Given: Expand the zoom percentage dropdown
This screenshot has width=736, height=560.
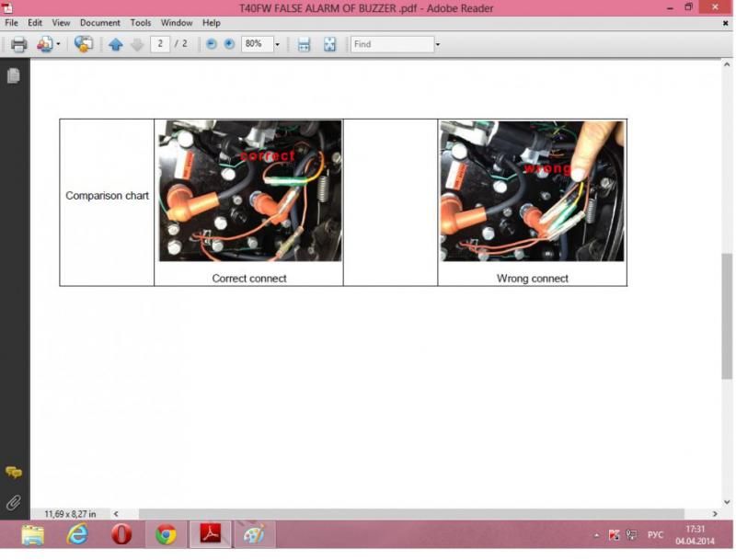Looking at the screenshot, I should pos(277,44).
